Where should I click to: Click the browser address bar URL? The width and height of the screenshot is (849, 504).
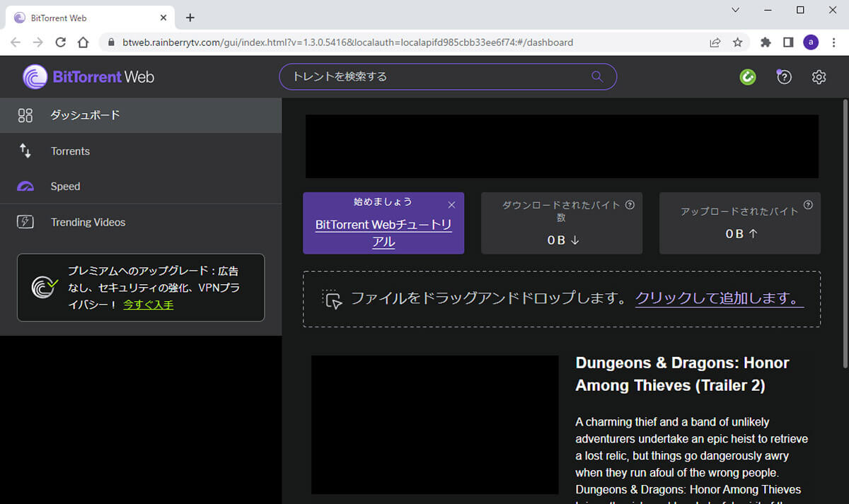pos(348,42)
